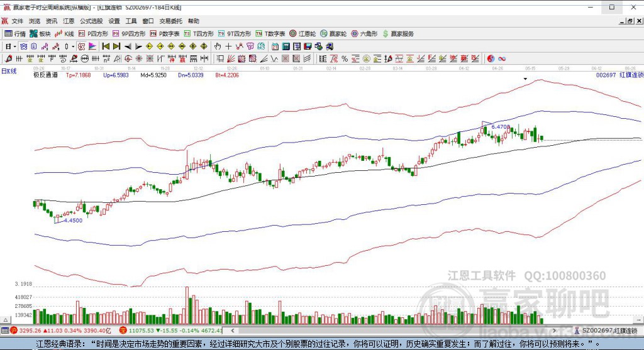The image size is (644, 350).
Task: Expand the 日 period dropdown arrow
Action: coord(15,46)
